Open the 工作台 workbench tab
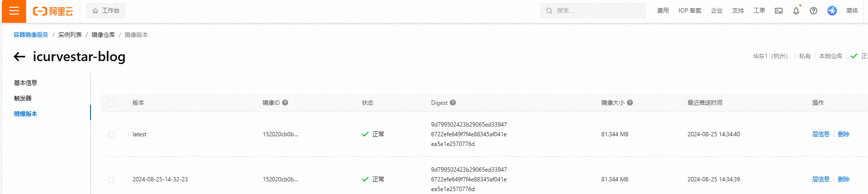This screenshot has height=194, width=868. (x=106, y=11)
